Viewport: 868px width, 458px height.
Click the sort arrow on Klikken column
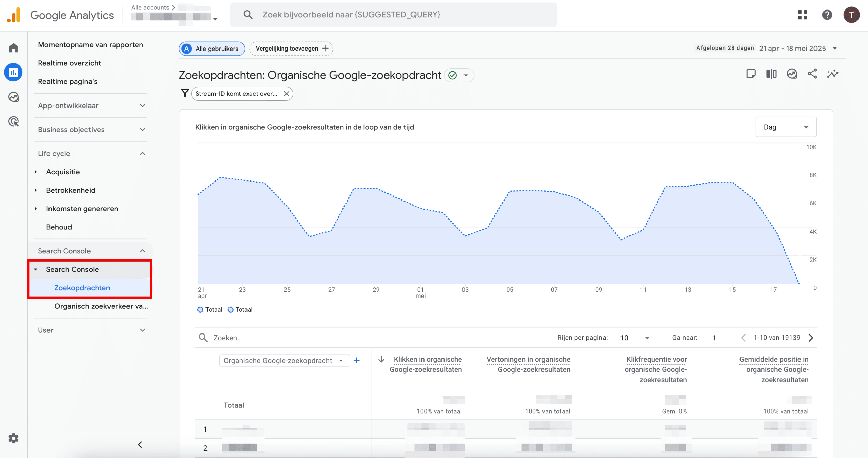tap(381, 359)
